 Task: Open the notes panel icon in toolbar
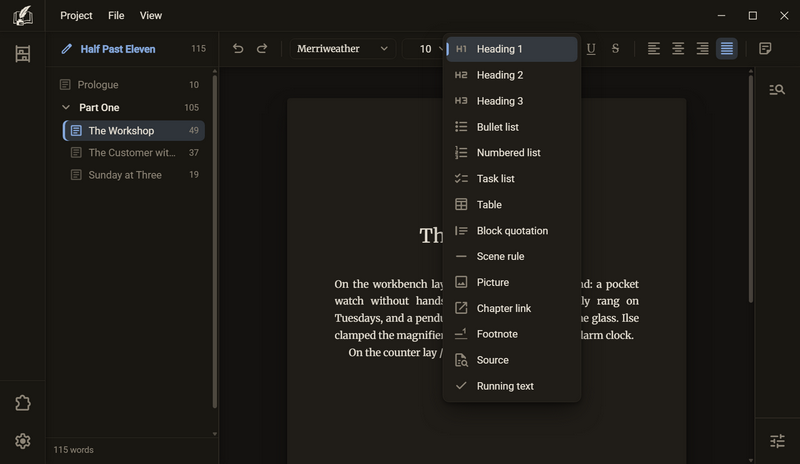[765, 48]
